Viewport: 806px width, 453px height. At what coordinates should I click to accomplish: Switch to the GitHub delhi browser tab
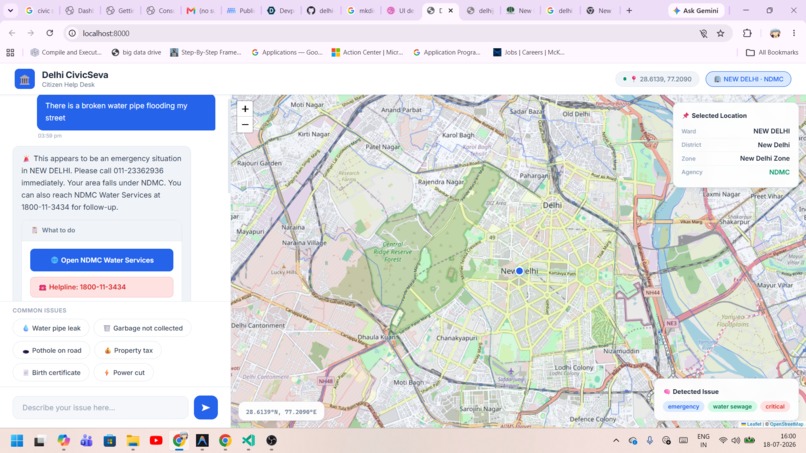[x=320, y=10]
